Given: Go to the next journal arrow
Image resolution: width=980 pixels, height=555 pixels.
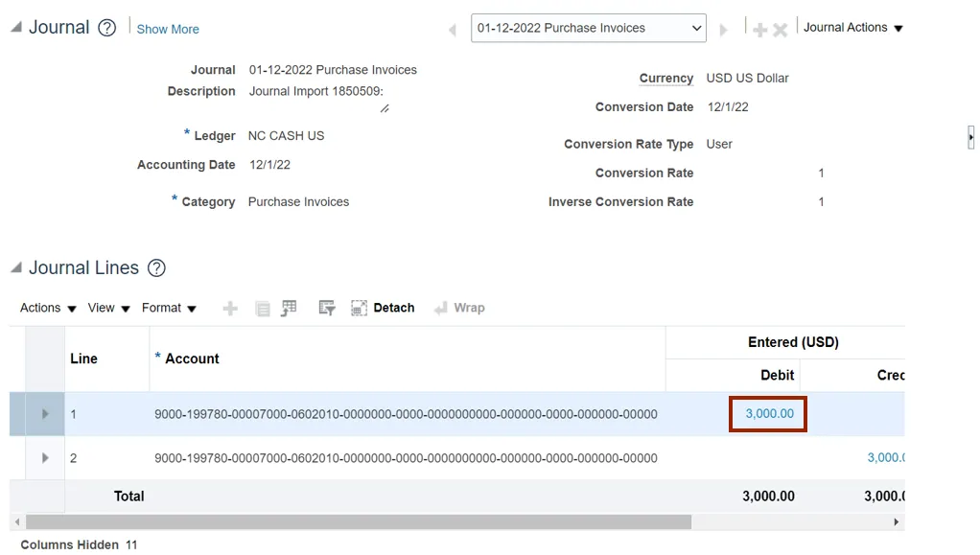Looking at the screenshot, I should 724,30.
